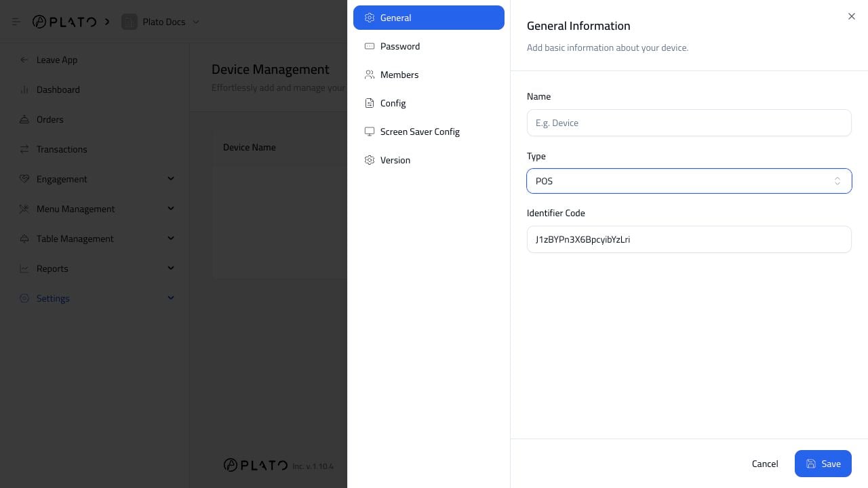868x488 pixels.
Task: Collapse Settings chevron in sidebar
Action: (x=171, y=298)
